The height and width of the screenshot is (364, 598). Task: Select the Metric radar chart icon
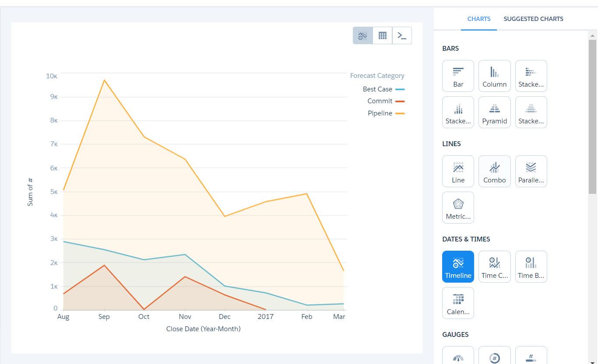[458, 207]
